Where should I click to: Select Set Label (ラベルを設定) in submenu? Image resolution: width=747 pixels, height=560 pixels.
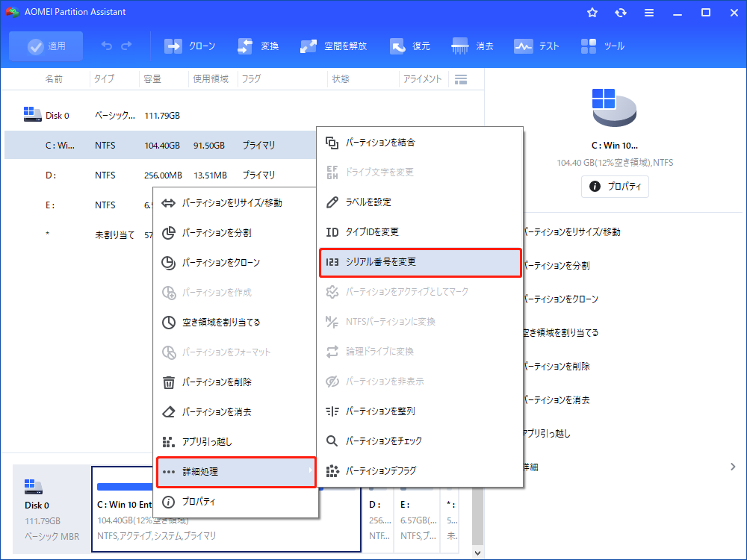(x=420, y=202)
